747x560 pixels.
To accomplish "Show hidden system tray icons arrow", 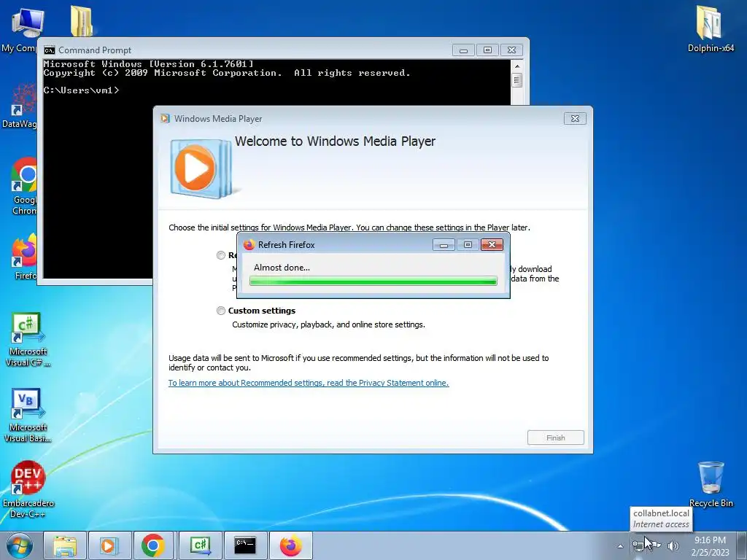I will [x=620, y=546].
